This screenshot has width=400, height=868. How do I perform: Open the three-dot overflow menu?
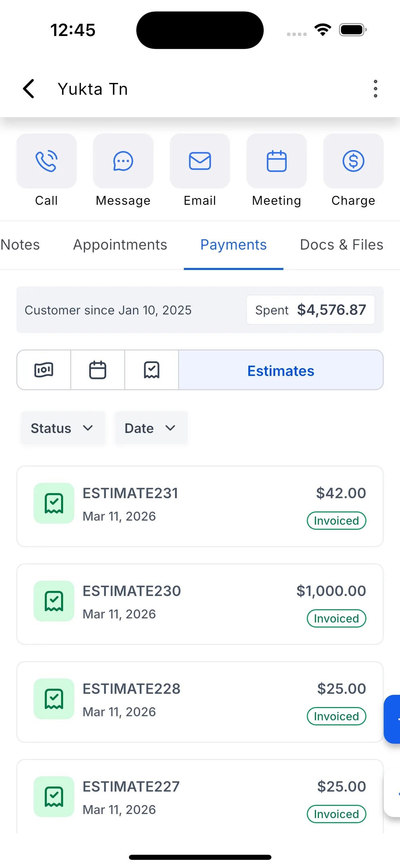pyautogui.click(x=376, y=88)
